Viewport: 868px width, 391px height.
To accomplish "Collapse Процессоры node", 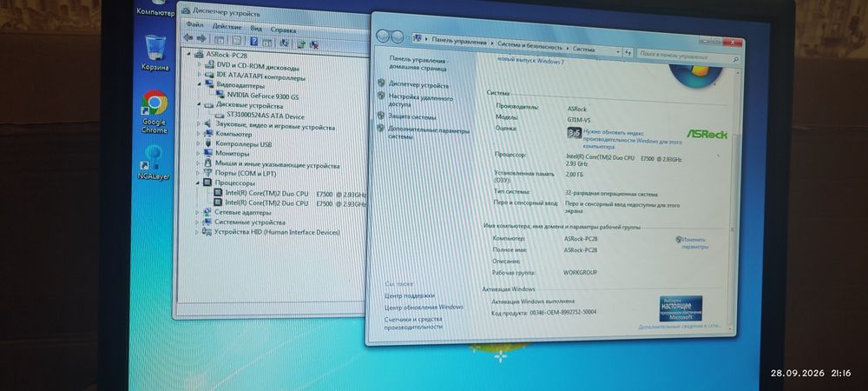I will 198,182.
